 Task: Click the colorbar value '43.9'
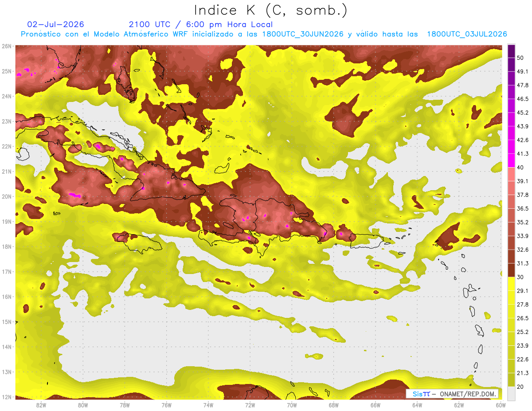[x=523, y=126]
